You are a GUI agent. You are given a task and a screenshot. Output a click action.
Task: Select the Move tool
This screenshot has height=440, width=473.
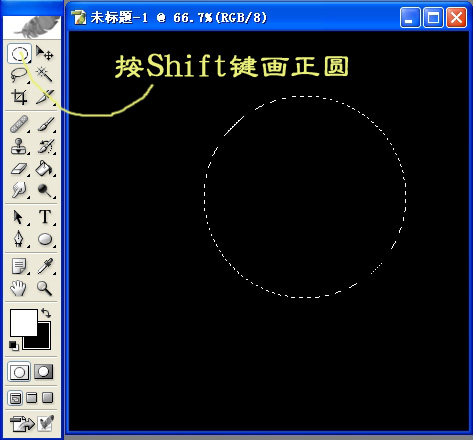tap(45, 53)
